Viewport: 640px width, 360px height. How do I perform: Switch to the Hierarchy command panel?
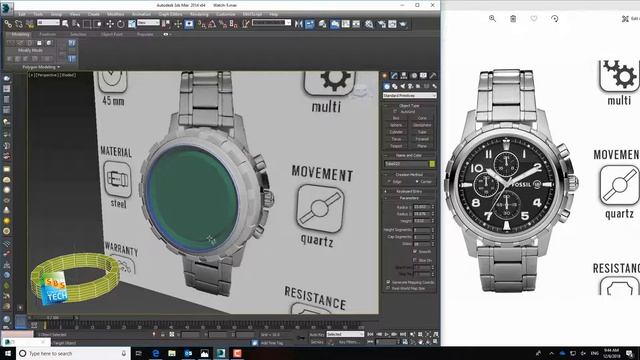(404, 76)
